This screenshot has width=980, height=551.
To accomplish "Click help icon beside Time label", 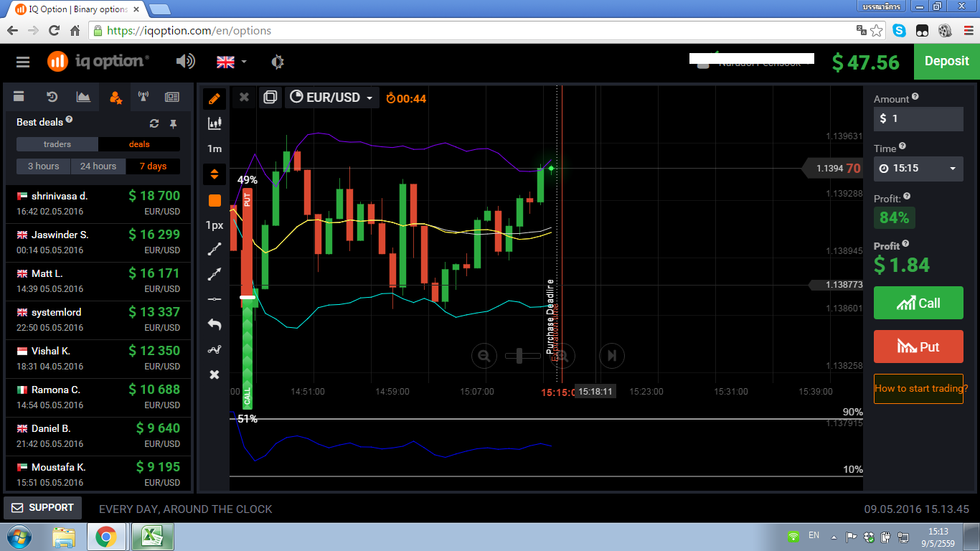I will point(903,146).
